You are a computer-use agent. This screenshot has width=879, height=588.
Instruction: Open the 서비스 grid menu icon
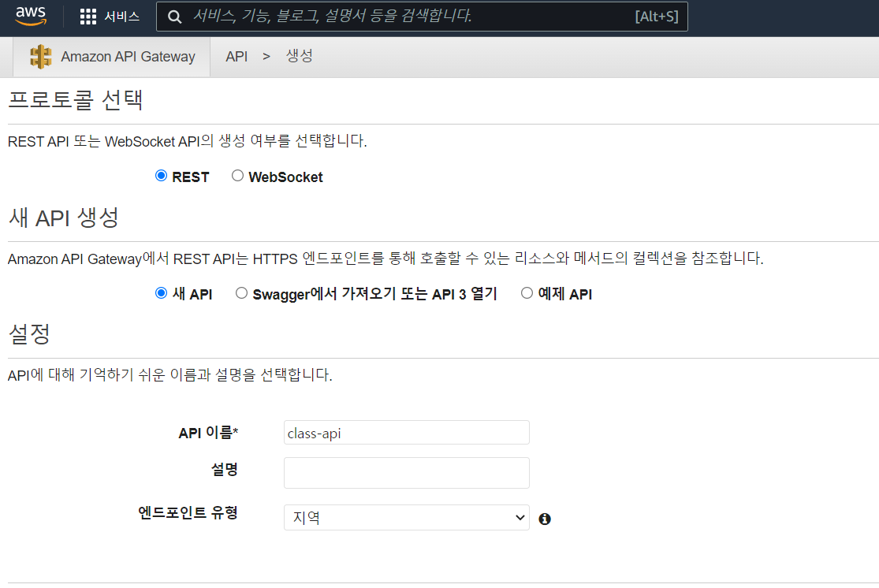pyautogui.click(x=88, y=17)
